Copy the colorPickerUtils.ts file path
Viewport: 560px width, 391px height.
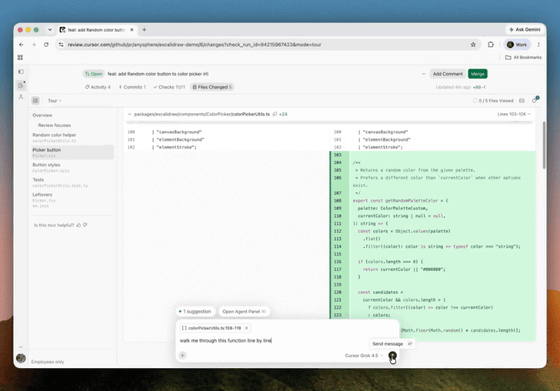(x=275, y=114)
